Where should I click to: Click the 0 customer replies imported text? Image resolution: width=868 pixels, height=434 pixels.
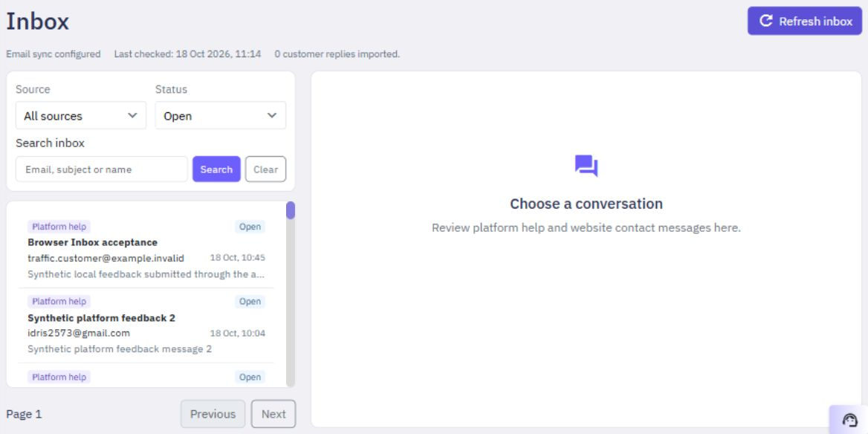pyautogui.click(x=337, y=54)
